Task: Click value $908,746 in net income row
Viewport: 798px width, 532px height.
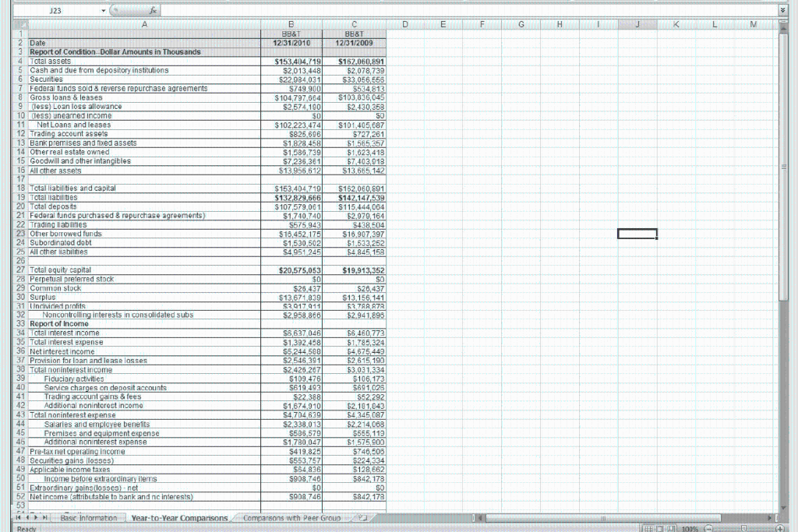Action: [x=305, y=497]
